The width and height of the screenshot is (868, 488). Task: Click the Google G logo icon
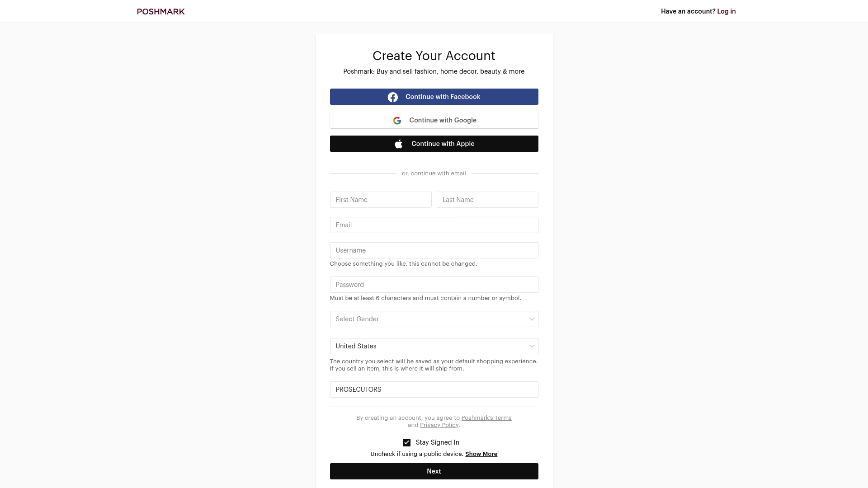point(397,121)
